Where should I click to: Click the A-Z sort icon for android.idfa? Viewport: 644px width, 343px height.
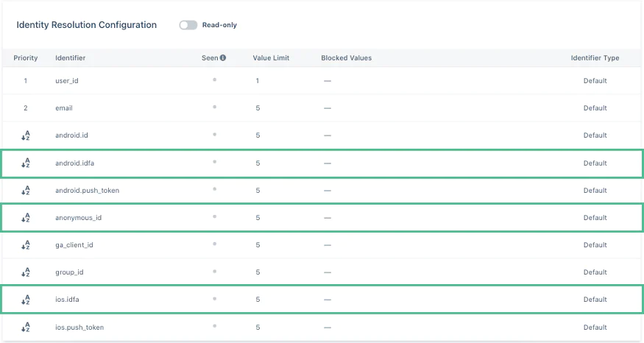point(26,163)
